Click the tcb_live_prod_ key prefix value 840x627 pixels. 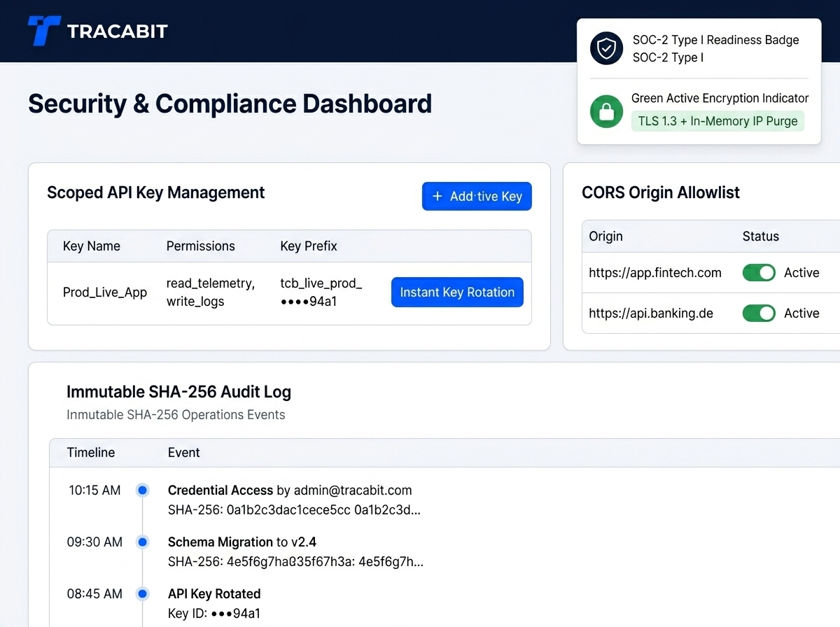(321, 293)
